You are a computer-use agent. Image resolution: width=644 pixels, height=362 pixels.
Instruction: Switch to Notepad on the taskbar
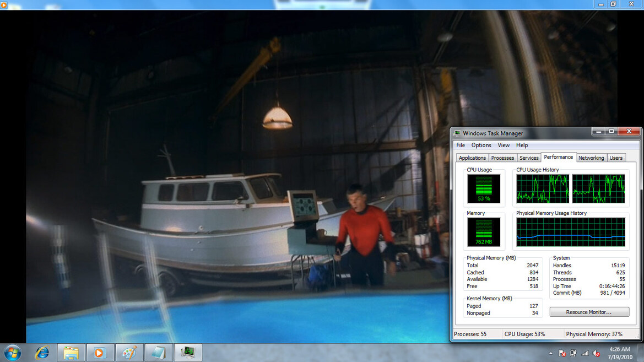click(x=159, y=353)
